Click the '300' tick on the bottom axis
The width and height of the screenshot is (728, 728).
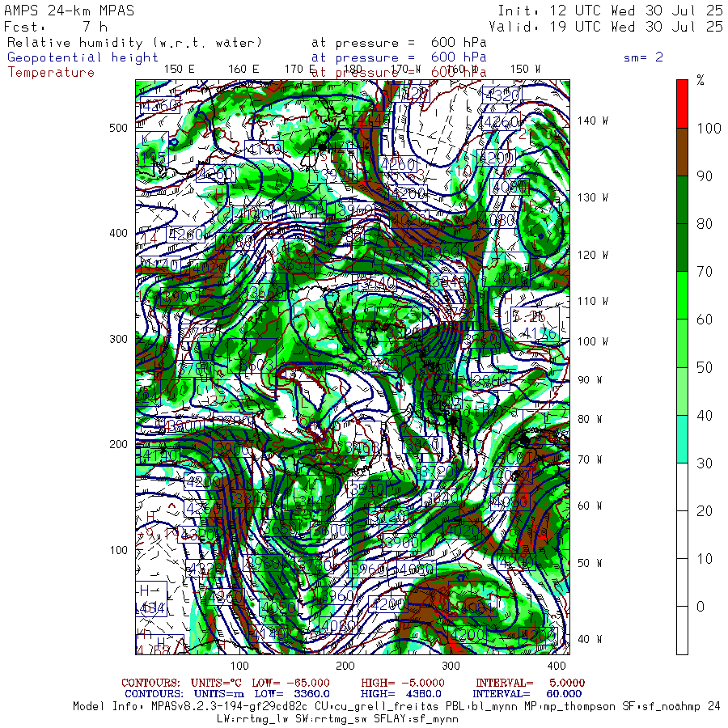451,666
